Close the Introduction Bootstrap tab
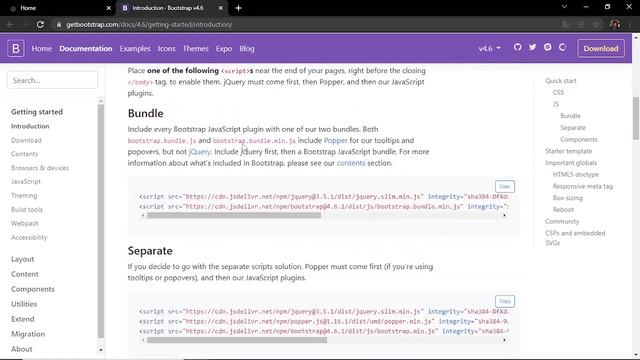Image resolution: width=640 pixels, height=360 pixels. click(x=220, y=8)
